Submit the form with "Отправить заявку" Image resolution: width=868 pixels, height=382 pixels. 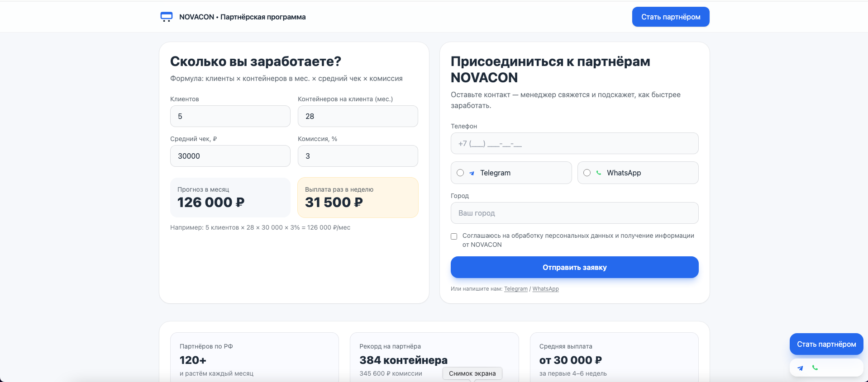(x=574, y=267)
